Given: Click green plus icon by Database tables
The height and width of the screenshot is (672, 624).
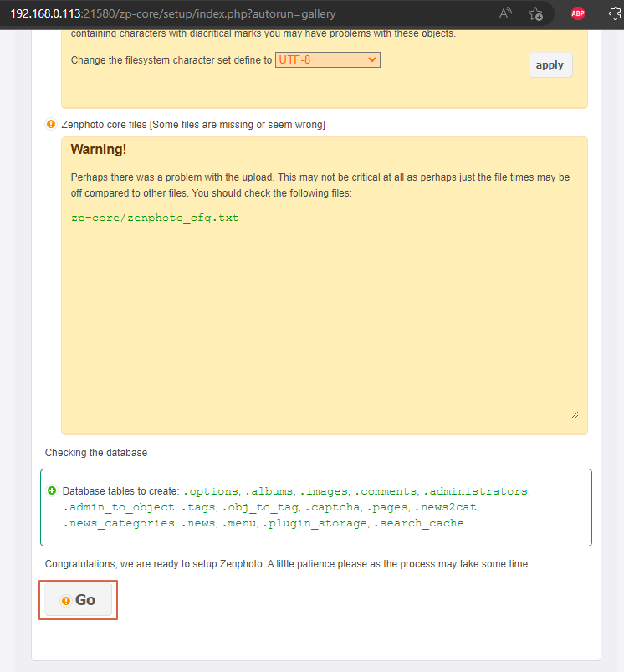Looking at the screenshot, I should click(52, 490).
